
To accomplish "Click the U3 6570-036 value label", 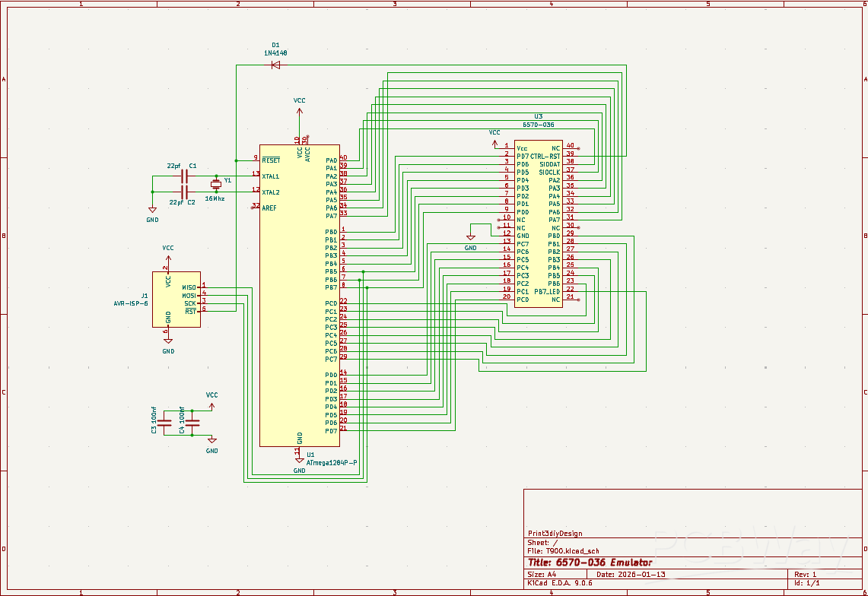I will click(x=538, y=125).
